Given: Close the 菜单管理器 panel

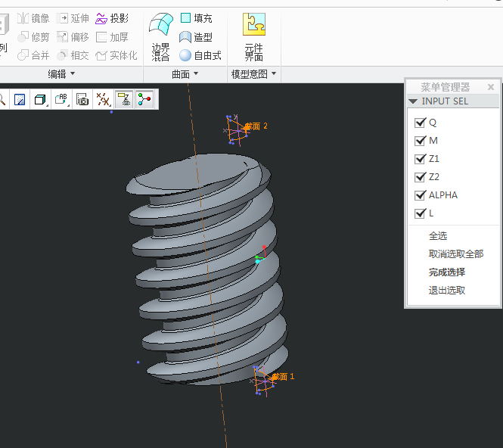Looking at the screenshot, I should coord(490,87).
